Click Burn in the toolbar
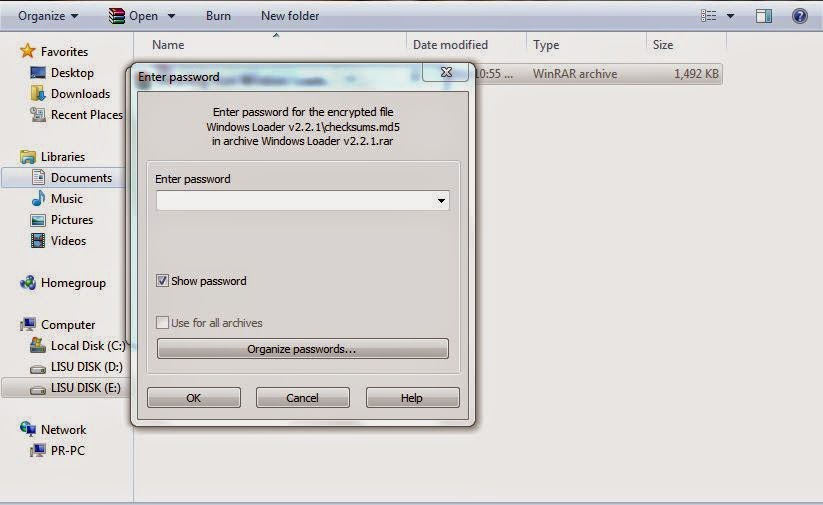 pyautogui.click(x=218, y=16)
